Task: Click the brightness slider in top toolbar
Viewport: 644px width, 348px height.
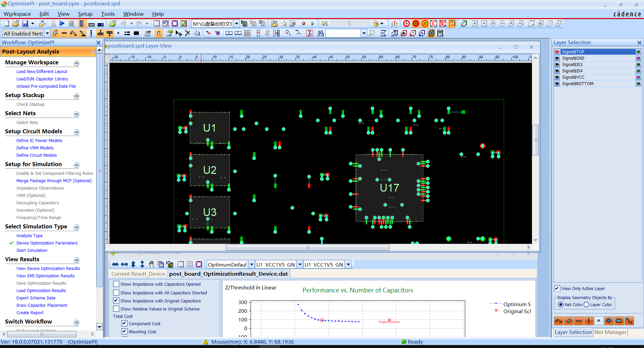Action: point(349,23)
